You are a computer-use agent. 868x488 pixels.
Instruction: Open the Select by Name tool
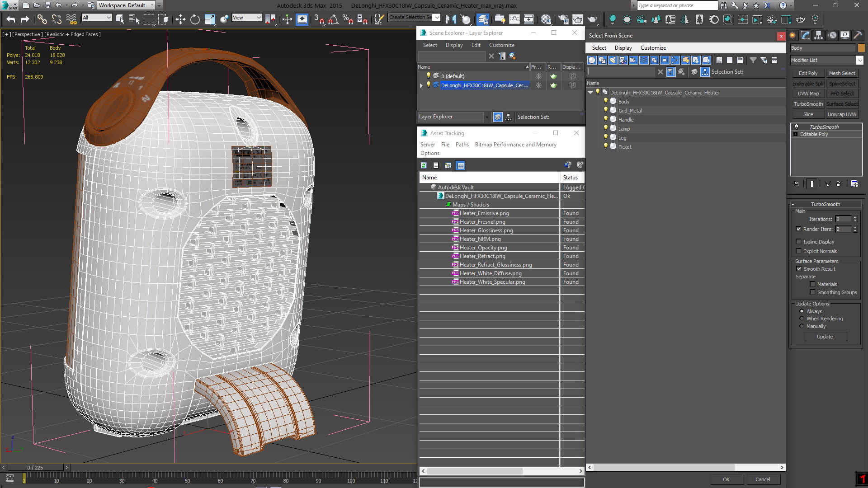point(134,19)
